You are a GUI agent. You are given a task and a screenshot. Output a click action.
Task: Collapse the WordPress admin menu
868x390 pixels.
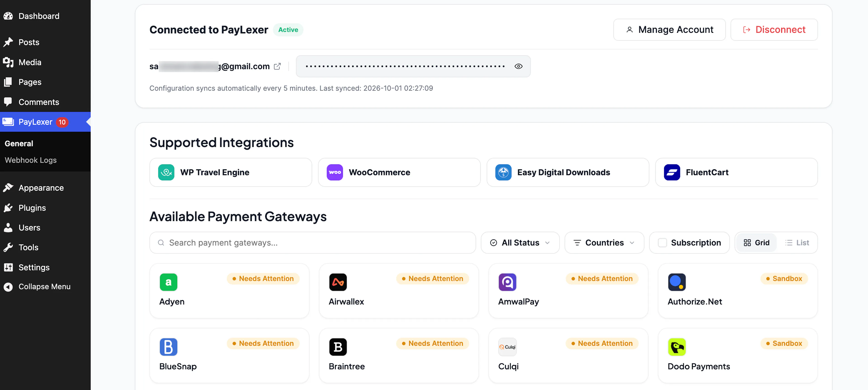click(x=45, y=287)
